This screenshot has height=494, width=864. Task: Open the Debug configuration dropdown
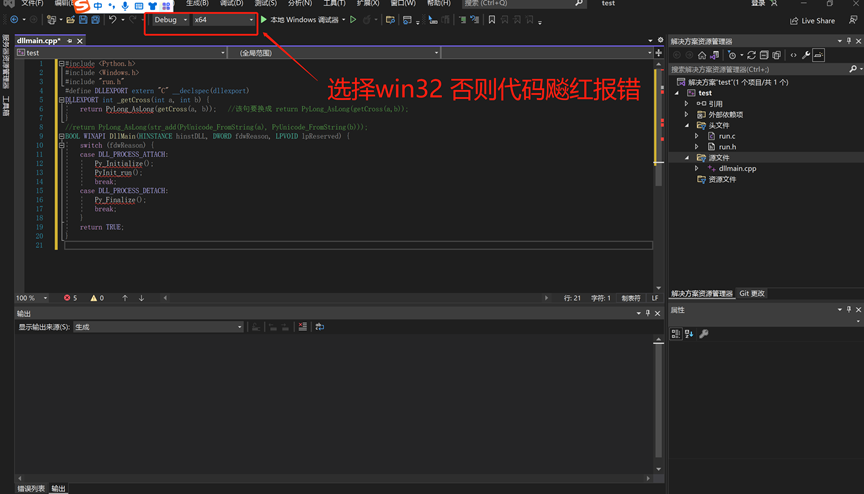[170, 20]
